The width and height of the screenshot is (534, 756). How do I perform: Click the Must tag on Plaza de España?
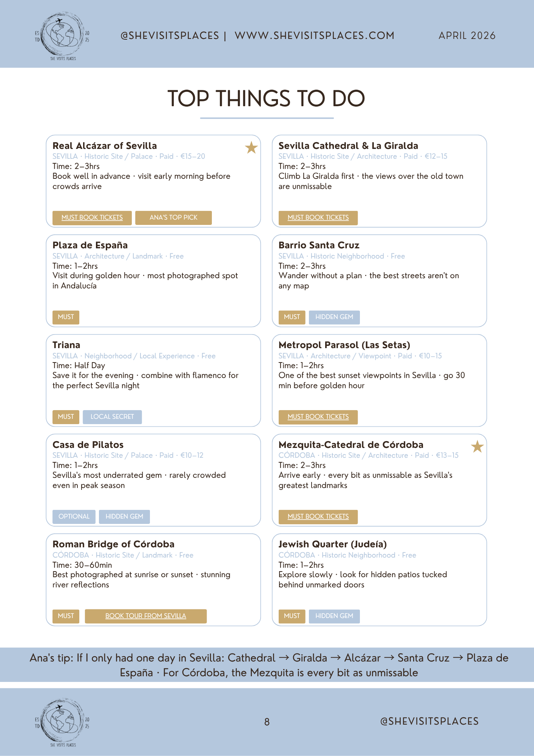66,317
